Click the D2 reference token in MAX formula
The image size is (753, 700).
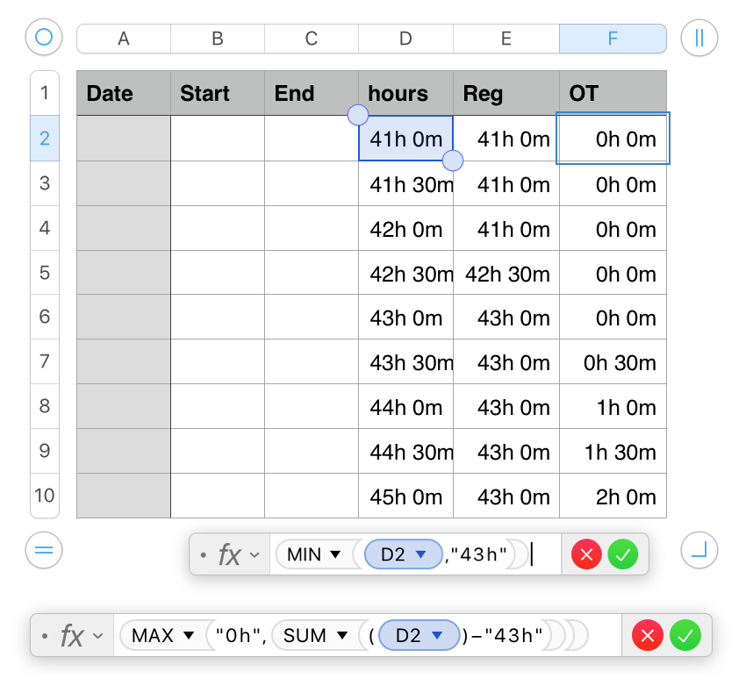pyautogui.click(x=418, y=635)
